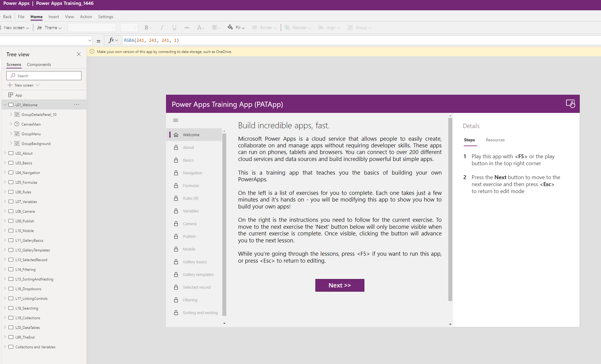Click the Variables item in app menu
This screenshot has height=364, width=601.
click(191, 211)
